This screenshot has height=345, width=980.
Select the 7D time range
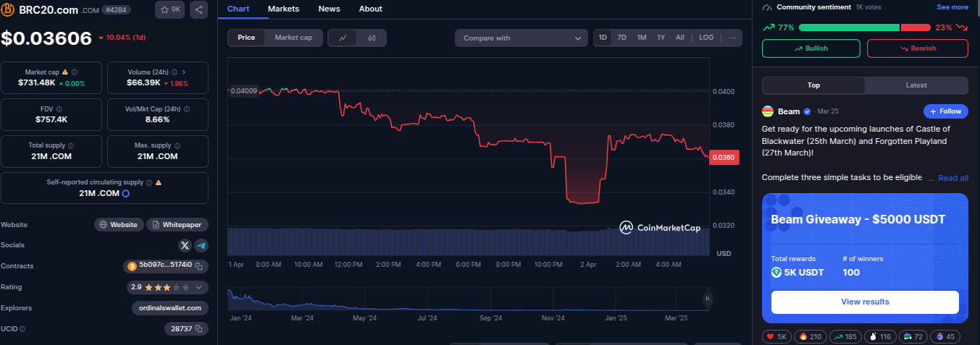(x=621, y=38)
